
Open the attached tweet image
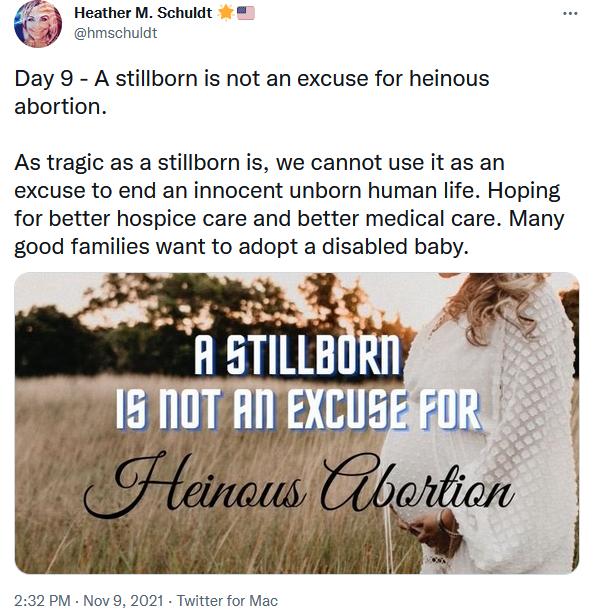tap(297, 423)
